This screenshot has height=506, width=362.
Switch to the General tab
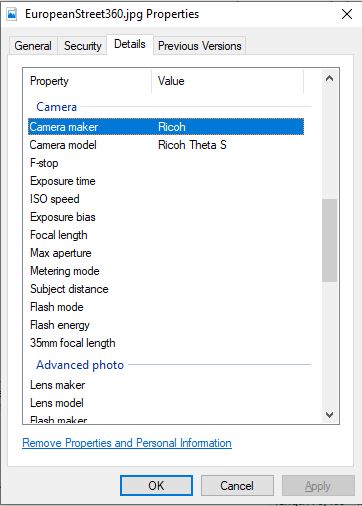pyautogui.click(x=33, y=46)
